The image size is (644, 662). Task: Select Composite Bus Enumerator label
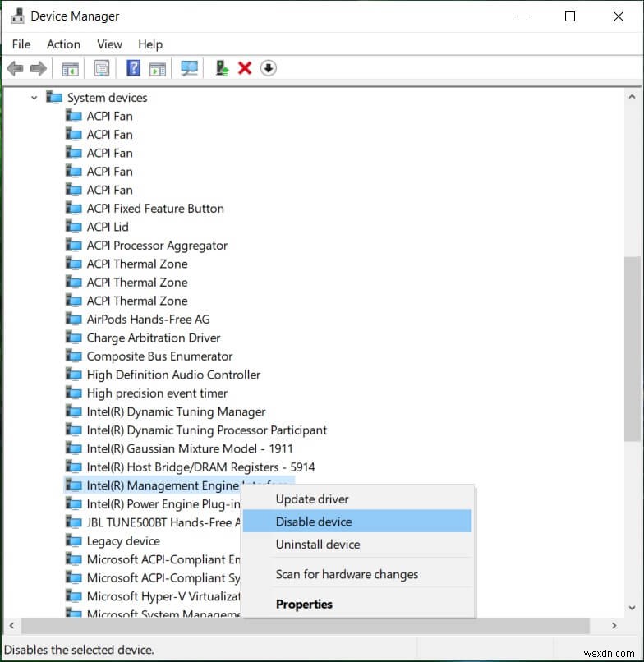pyautogui.click(x=159, y=356)
